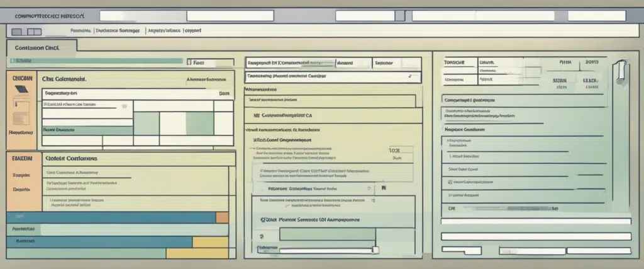
Task: Click the yellow segment of the lowest bar
Action: click(x=197, y=253)
